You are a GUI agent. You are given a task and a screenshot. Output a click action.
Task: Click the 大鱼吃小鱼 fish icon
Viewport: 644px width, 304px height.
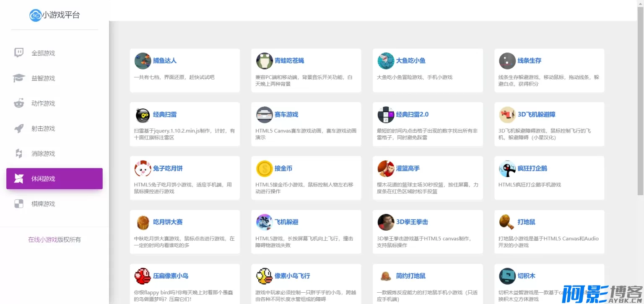point(386,61)
